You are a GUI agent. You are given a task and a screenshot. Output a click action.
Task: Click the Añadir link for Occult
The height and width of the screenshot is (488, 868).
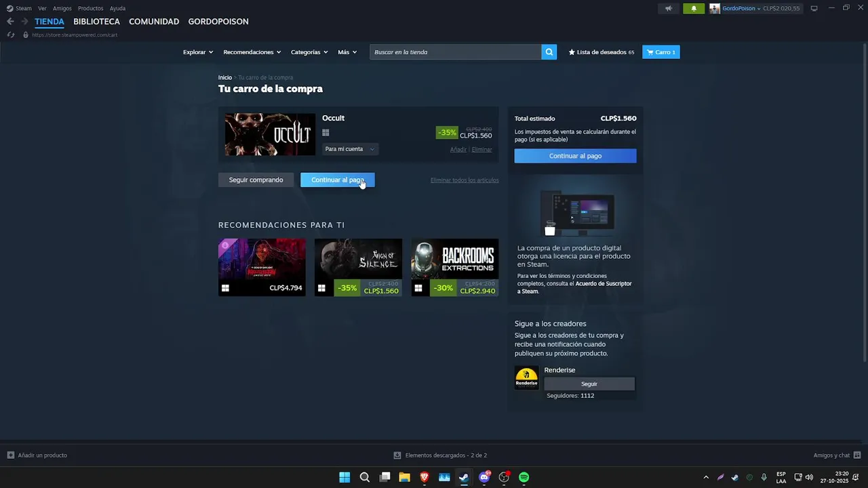click(x=458, y=149)
